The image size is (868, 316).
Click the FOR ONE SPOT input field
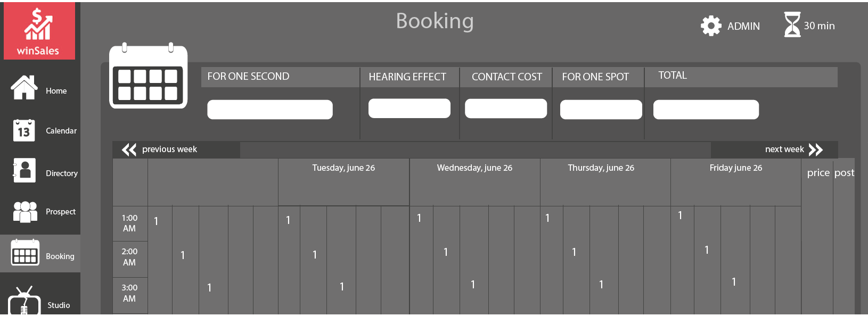(601, 110)
